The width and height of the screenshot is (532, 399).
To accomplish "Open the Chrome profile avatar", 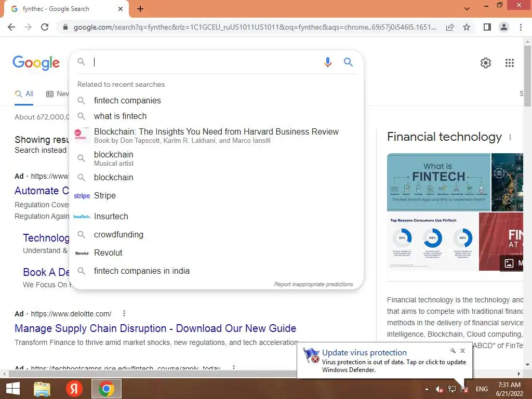I will [504, 27].
